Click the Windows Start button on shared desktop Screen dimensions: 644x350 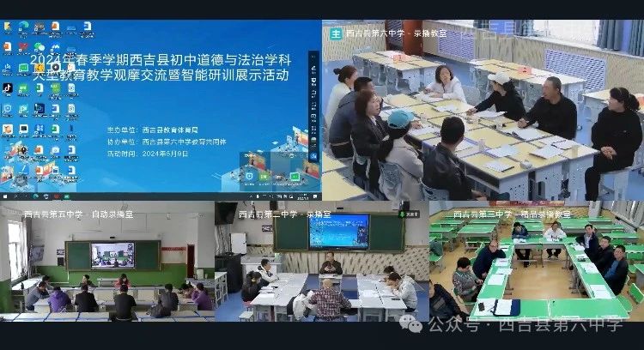tap(3, 197)
